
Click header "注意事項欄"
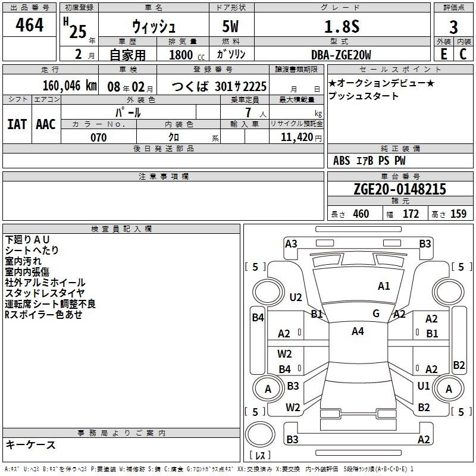pos(164,176)
